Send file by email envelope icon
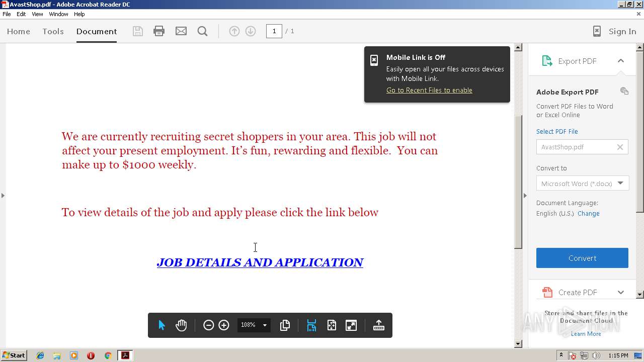The image size is (644, 362). coord(181,31)
